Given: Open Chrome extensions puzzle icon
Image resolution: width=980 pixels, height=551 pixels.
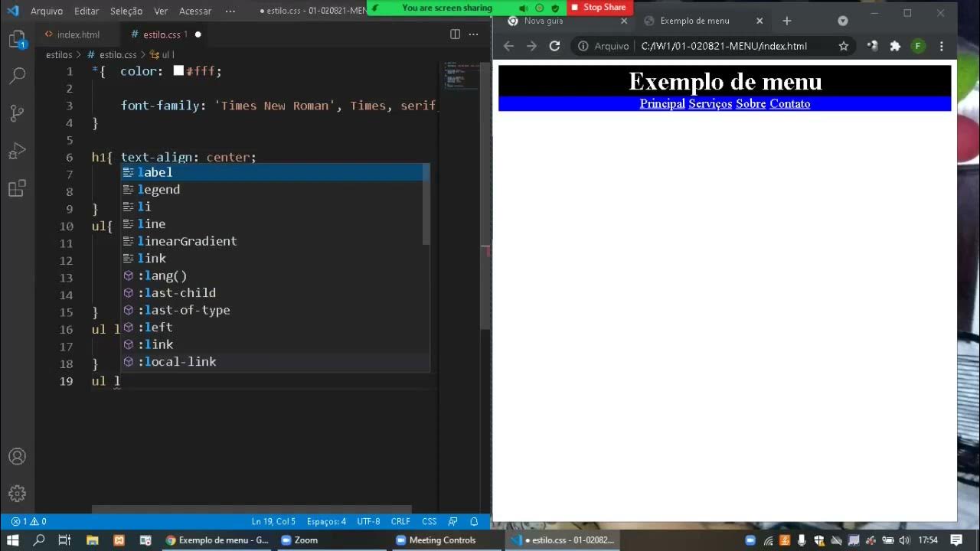Looking at the screenshot, I should tap(895, 46).
